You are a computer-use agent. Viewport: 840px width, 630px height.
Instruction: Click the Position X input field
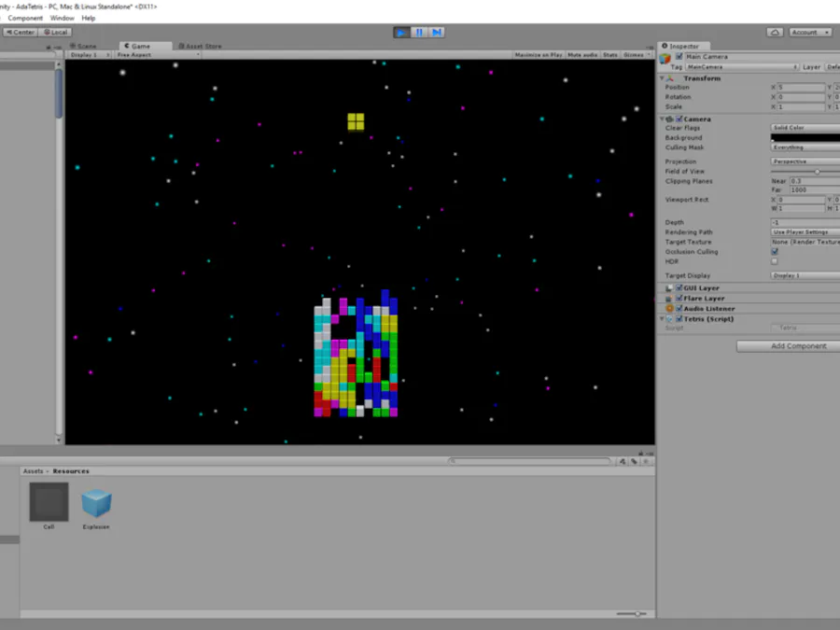(801, 88)
